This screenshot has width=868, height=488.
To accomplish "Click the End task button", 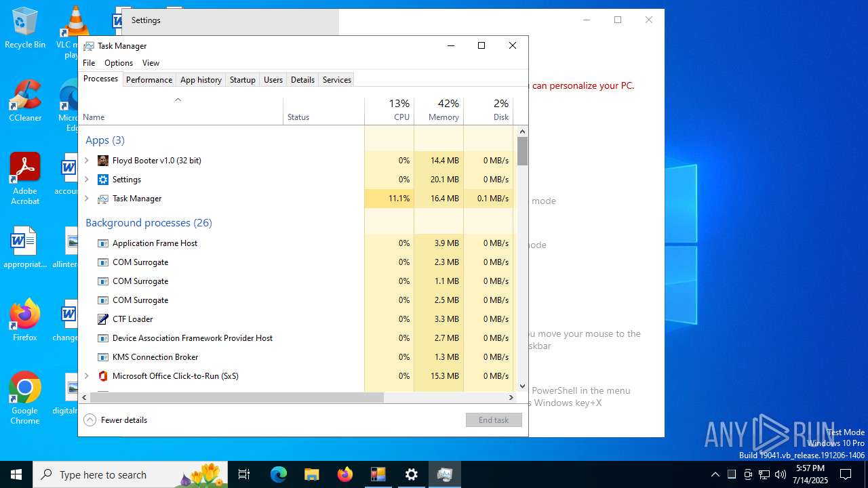I will (x=494, y=420).
